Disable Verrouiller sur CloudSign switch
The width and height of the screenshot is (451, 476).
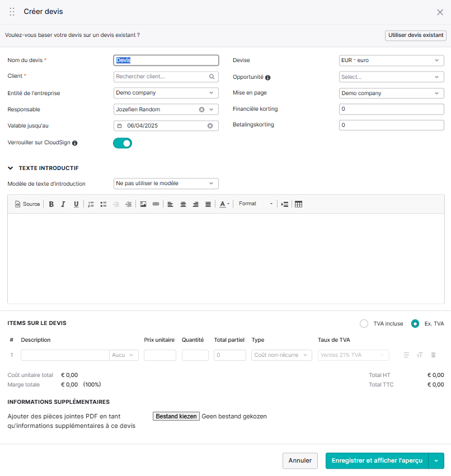pyautogui.click(x=123, y=143)
